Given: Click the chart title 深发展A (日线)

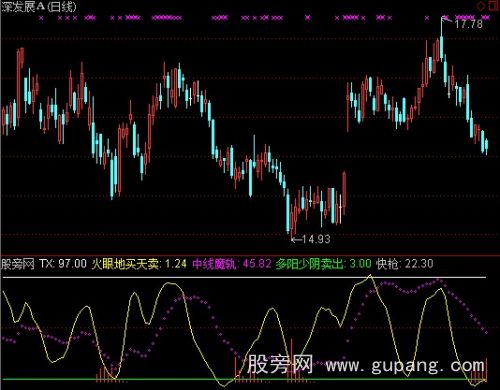Looking at the screenshot, I should pyautogui.click(x=39, y=7).
